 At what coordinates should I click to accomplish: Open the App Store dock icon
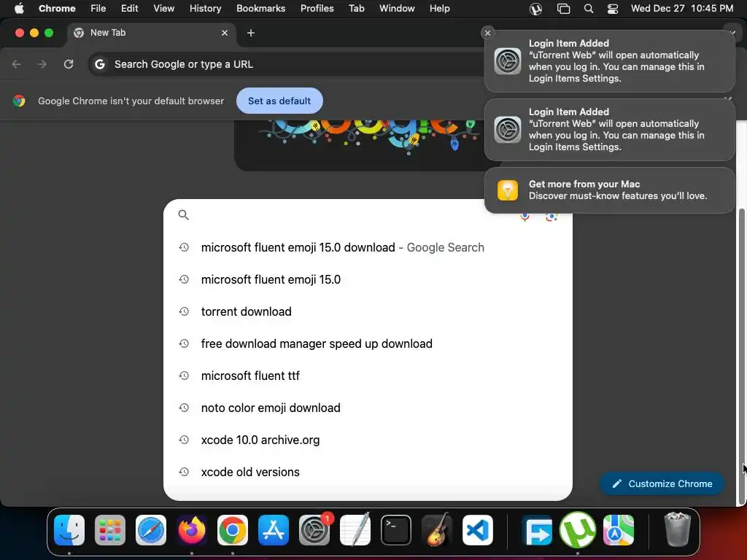274,530
